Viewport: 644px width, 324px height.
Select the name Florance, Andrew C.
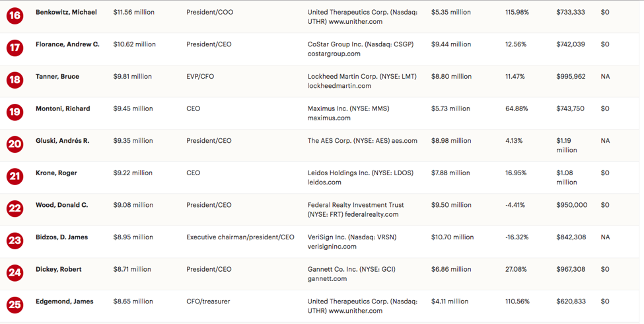click(67, 44)
